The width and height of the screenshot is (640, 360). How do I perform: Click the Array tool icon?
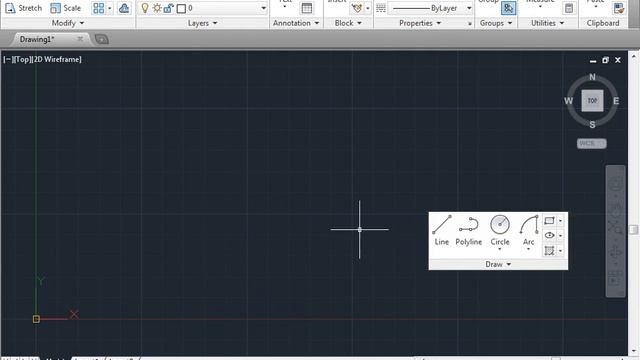[x=98, y=8]
